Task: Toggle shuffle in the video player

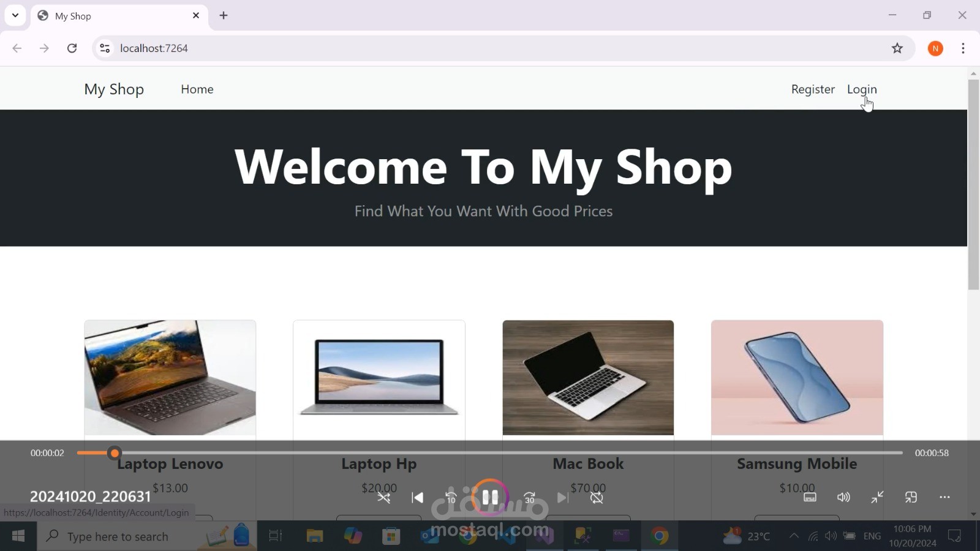Action: tap(384, 498)
